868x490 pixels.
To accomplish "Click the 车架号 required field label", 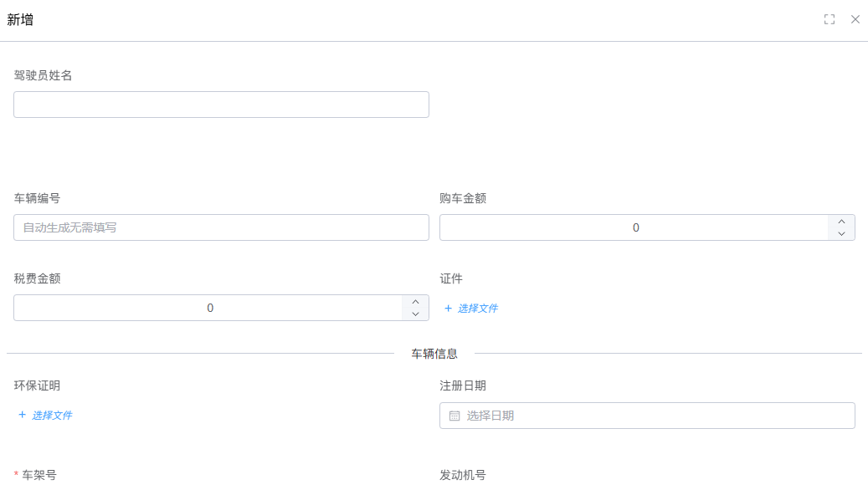I will click(39, 475).
